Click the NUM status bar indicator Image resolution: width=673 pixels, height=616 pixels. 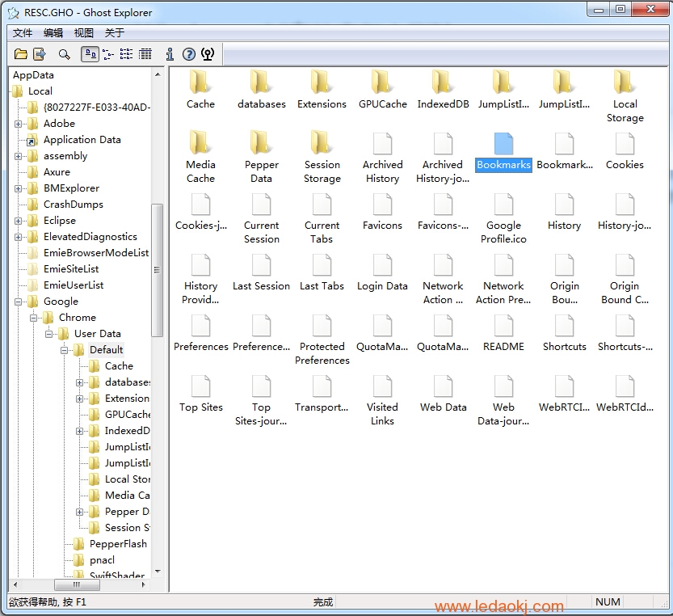[608, 602]
